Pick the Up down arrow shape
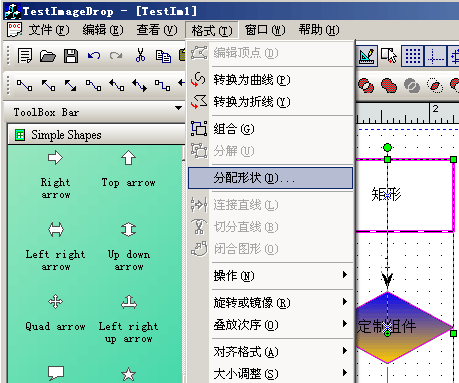This screenshot has width=459, height=383. point(129,247)
